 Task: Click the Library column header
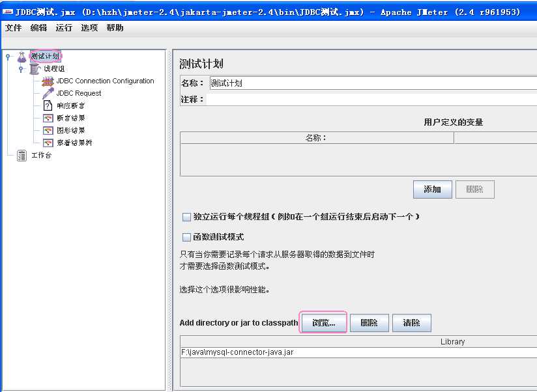pyautogui.click(x=358, y=342)
